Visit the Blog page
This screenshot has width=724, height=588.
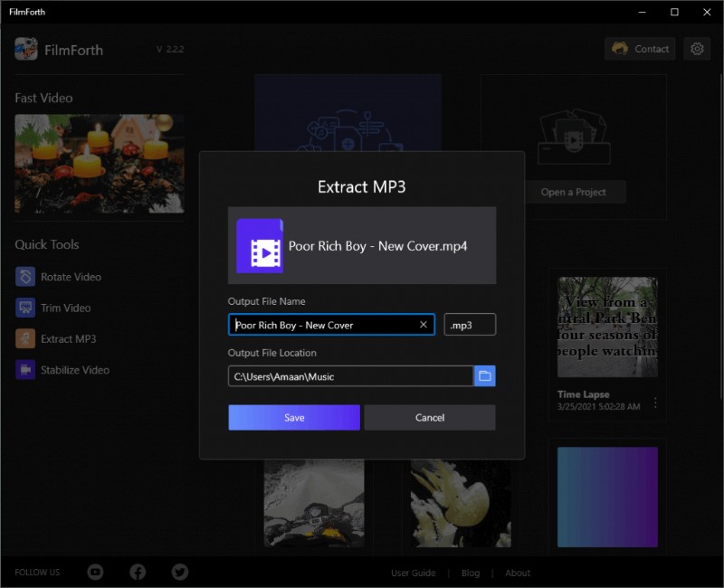click(471, 573)
